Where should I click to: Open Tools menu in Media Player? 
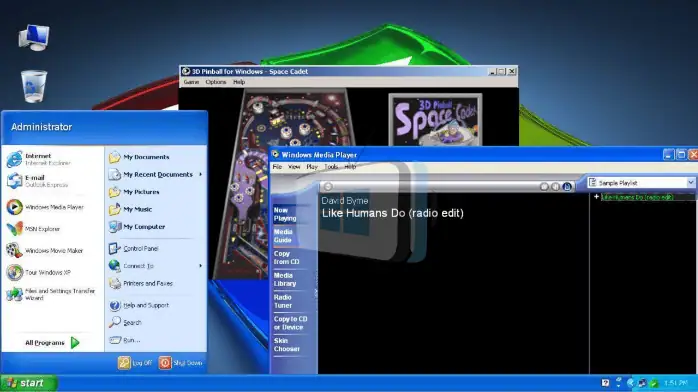coord(331,167)
